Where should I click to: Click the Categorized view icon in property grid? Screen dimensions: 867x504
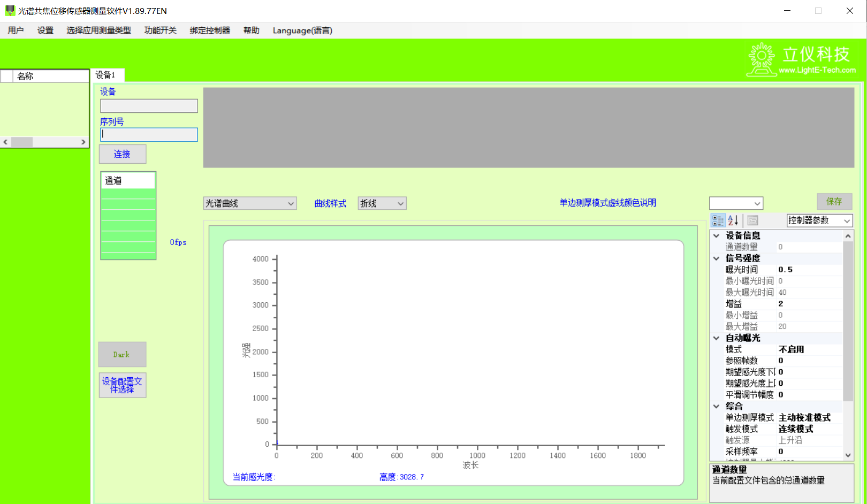(718, 220)
